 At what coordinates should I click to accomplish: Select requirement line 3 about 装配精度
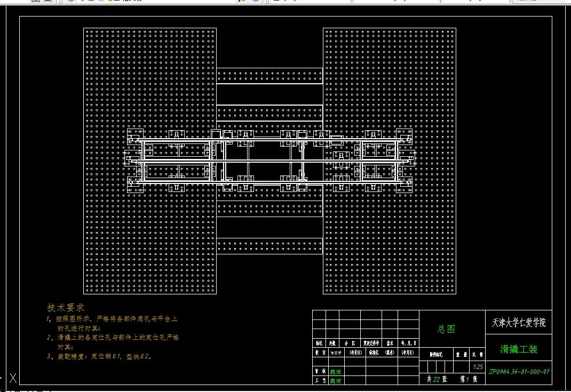pyautogui.click(x=99, y=356)
